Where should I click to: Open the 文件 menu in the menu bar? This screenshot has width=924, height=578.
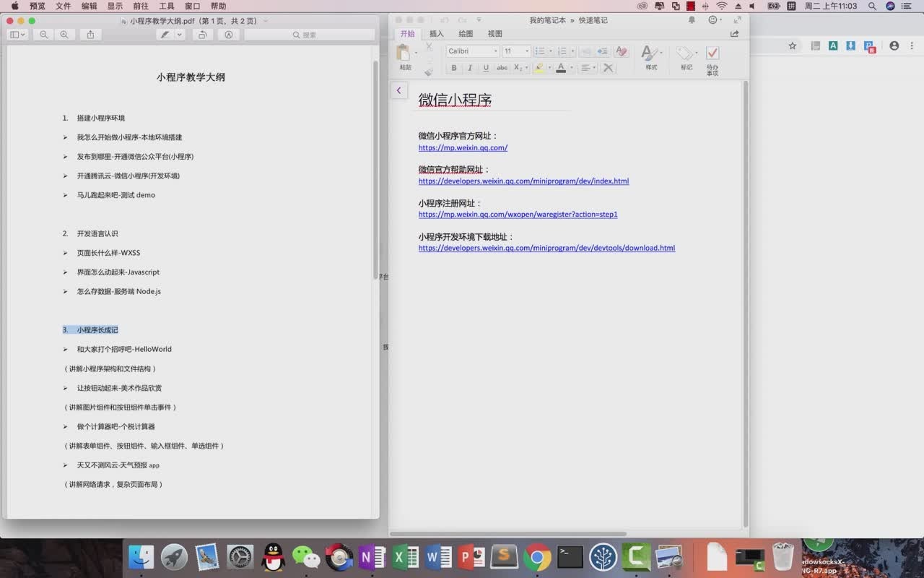(x=64, y=6)
